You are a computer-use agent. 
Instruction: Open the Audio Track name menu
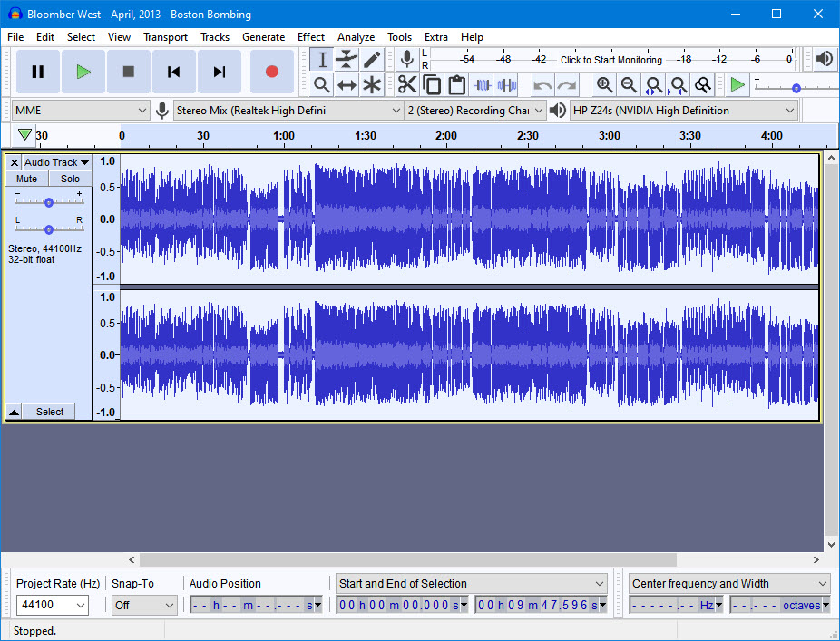(56, 162)
